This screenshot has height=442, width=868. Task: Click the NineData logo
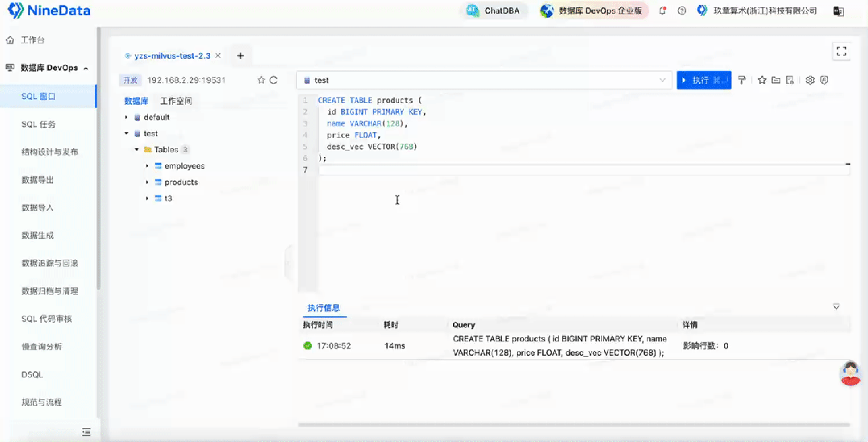point(49,10)
